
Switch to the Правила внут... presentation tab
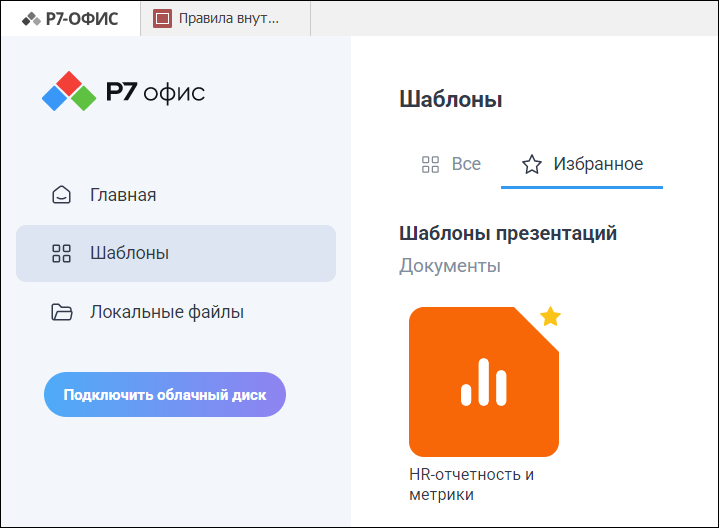pyautogui.click(x=226, y=19)
